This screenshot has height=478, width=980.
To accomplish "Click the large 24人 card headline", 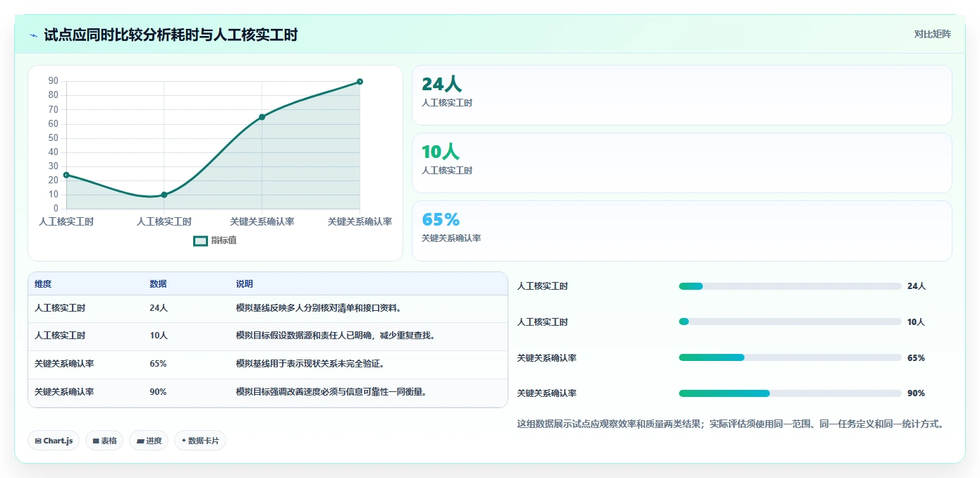I will (441, 84).
